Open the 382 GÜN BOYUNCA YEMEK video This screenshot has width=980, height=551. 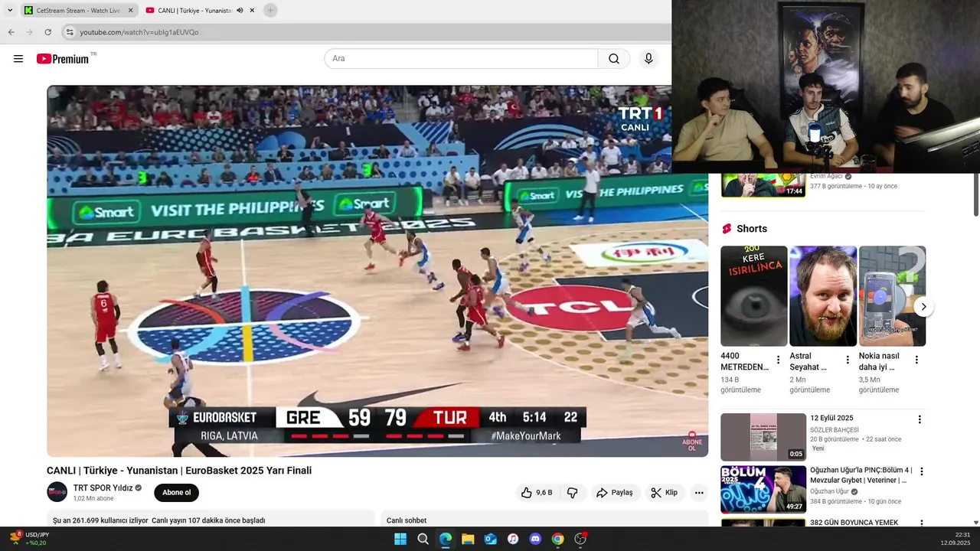pos(854,523)
